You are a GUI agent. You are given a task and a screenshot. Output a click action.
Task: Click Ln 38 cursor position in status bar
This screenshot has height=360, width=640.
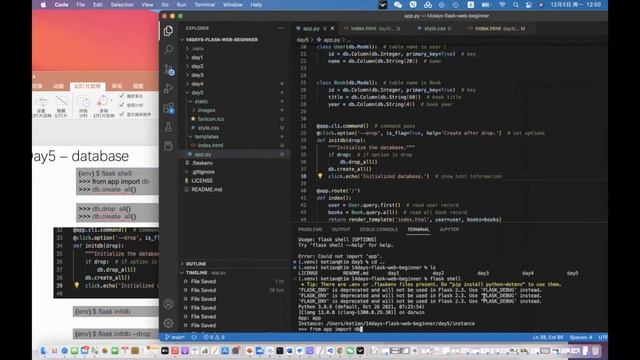[548, 337]
